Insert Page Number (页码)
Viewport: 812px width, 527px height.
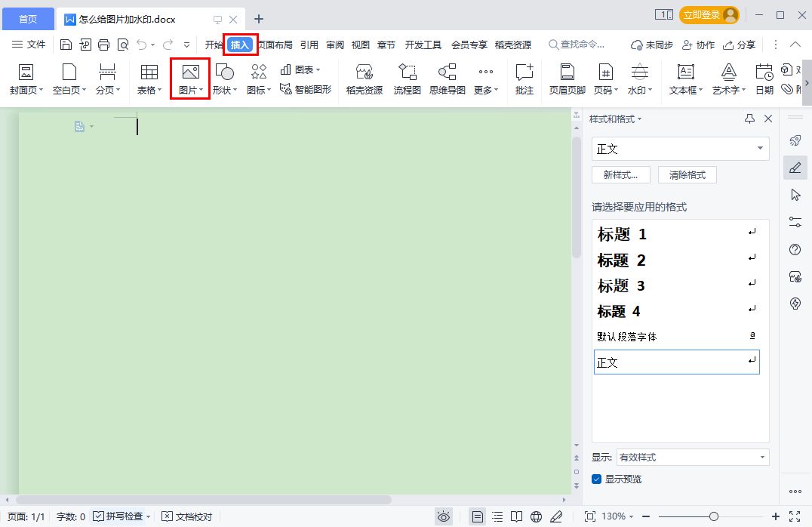[x=605, y=79]
